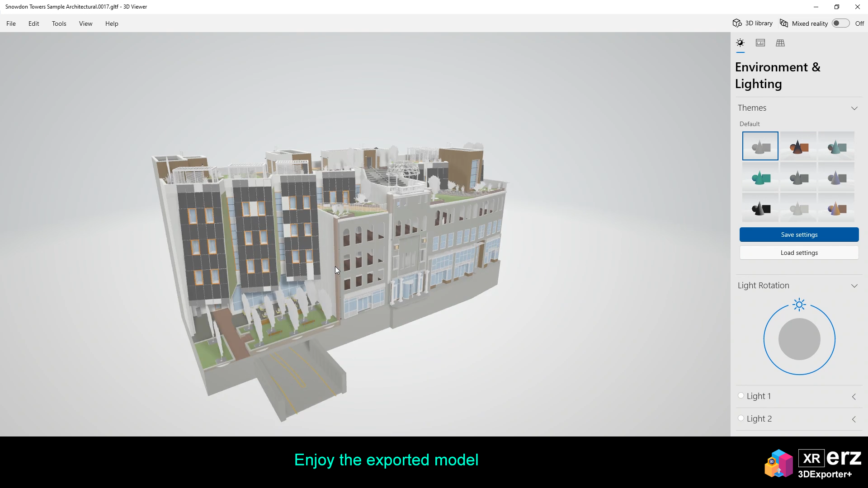Switch to the Stats & Shading tab icon

coord(760,43)
